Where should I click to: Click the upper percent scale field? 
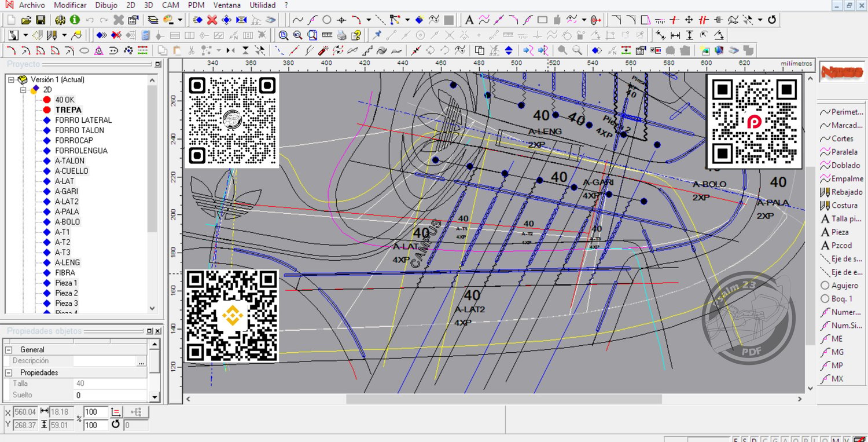95,412
